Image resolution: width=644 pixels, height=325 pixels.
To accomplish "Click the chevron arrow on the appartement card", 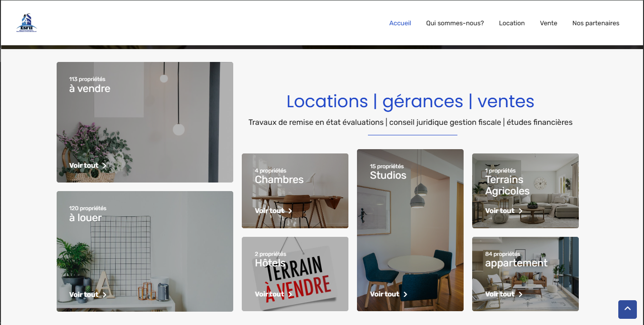I will (521, 295).
